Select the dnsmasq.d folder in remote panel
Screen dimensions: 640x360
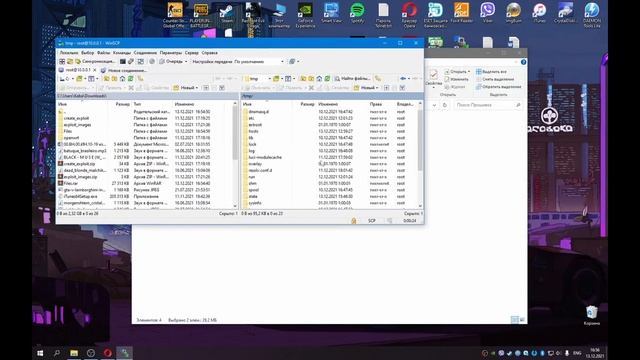pos(258,111)
